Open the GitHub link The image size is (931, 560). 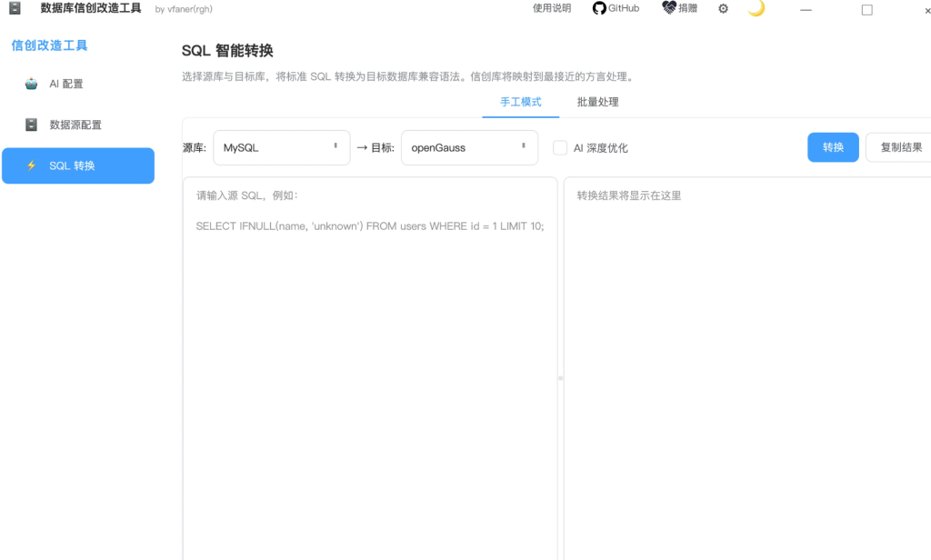[616, 8]
